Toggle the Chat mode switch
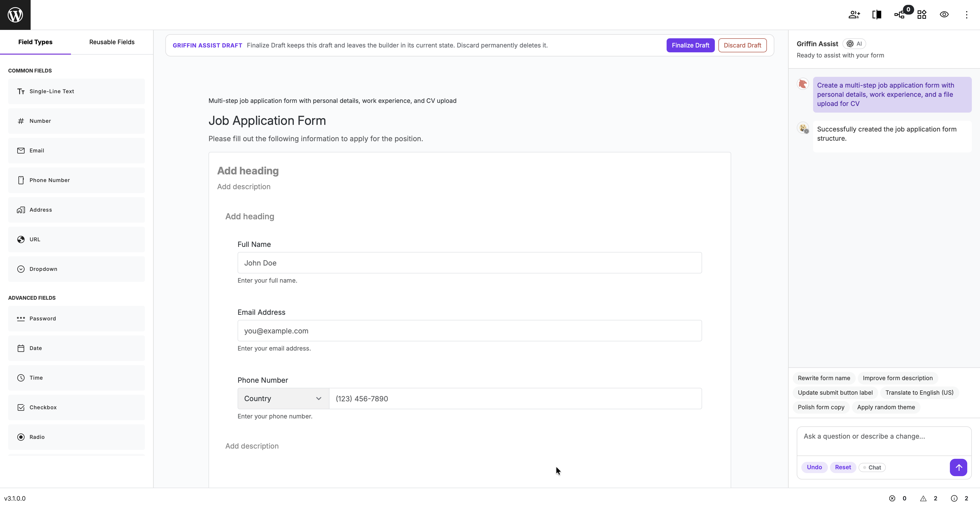 (872, 467)
